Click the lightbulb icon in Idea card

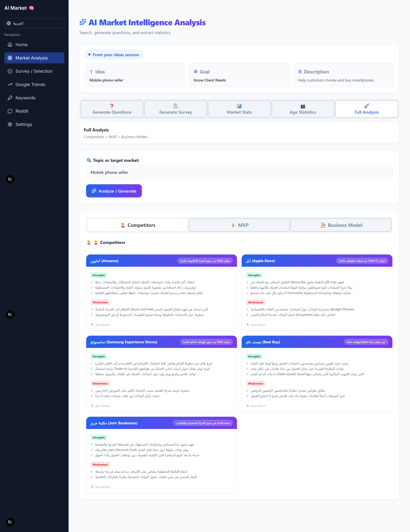pyautogui.click(x=91, y=72)
